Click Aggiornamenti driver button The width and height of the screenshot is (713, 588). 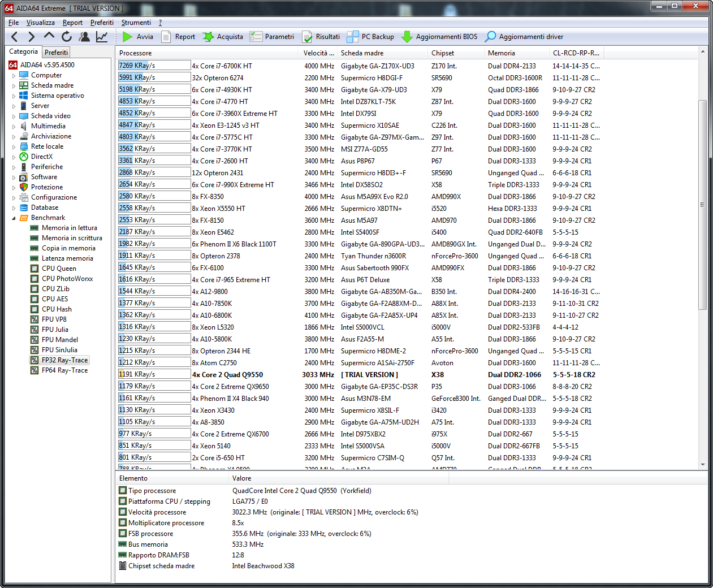524,37
